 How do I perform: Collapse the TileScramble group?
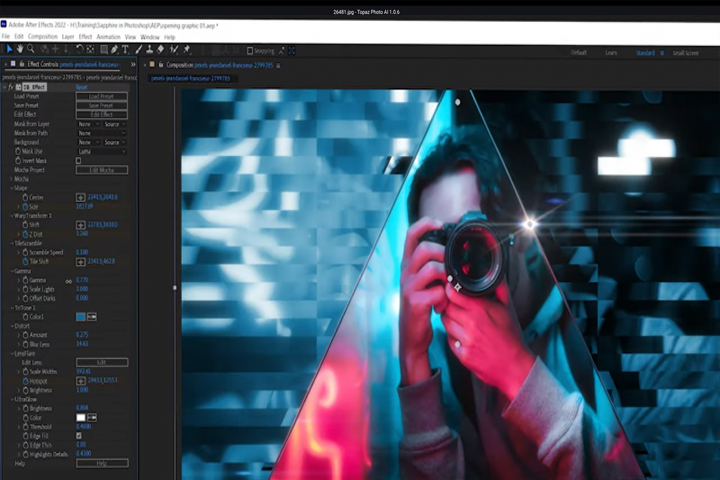(11, 243)
